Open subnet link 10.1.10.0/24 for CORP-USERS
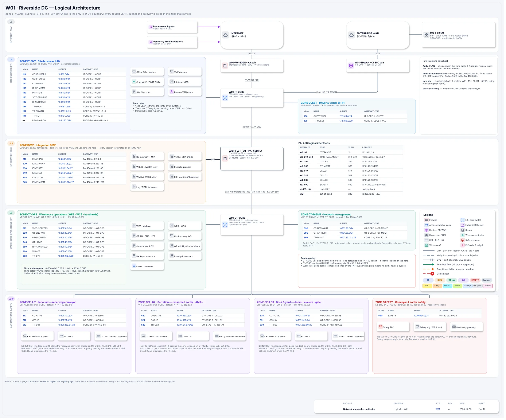The width and height of the screenshot is (506, 420). coord(64,74)
